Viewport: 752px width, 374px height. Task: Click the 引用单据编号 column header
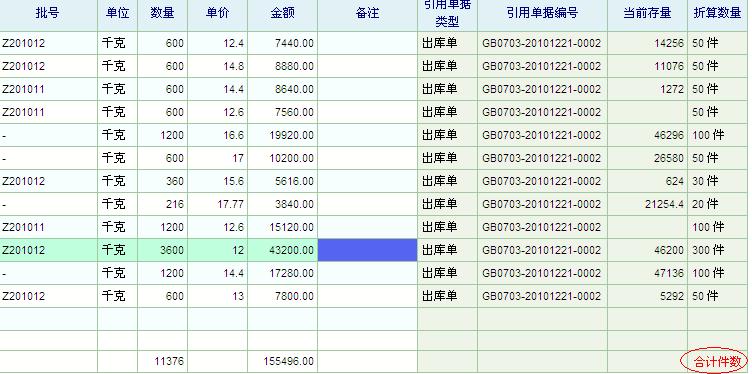pos(542,13)
